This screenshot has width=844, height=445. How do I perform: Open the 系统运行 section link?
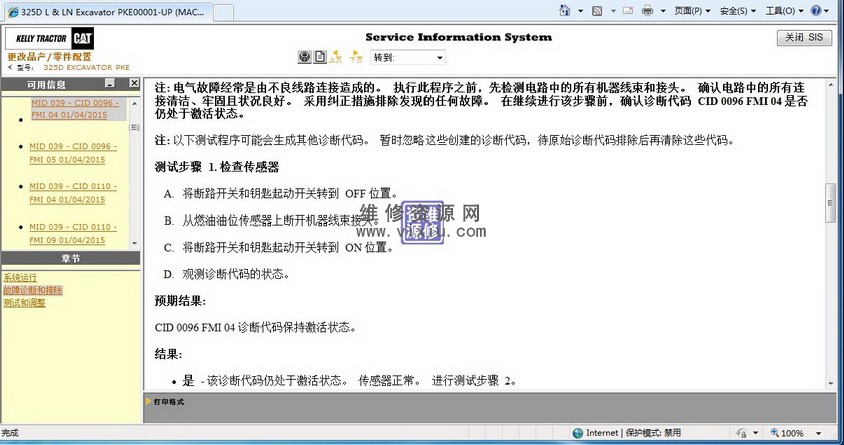[x=20, y=278]
